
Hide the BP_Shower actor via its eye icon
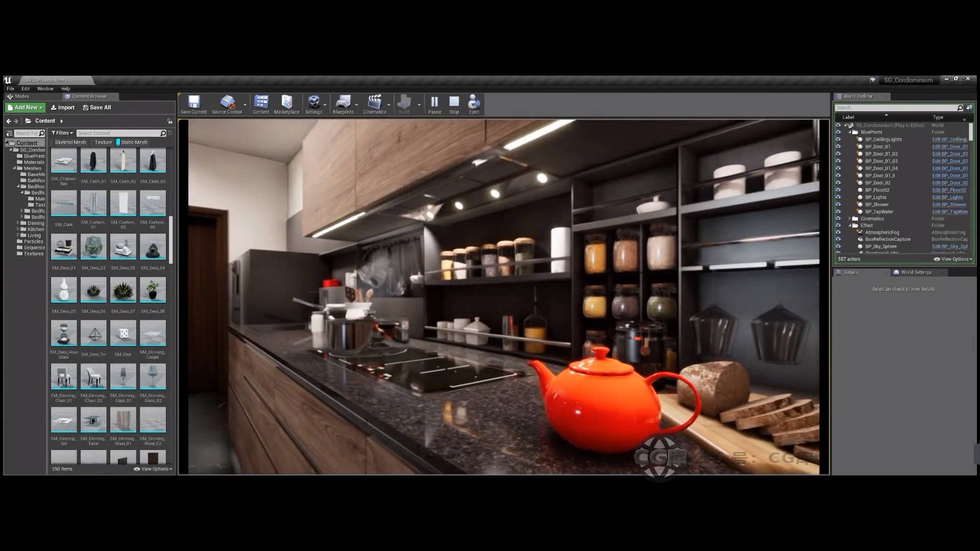838,205
